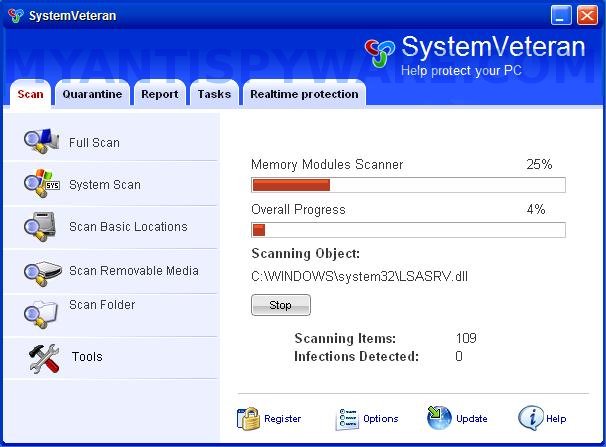
Task: Click the Register padlock icon
Action: point(248,419)
